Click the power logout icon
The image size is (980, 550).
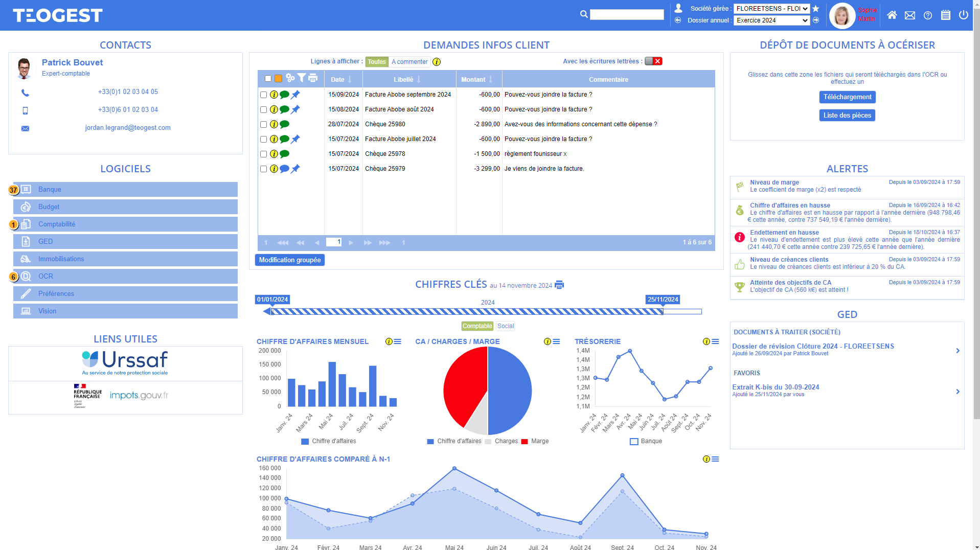(963, 15)
